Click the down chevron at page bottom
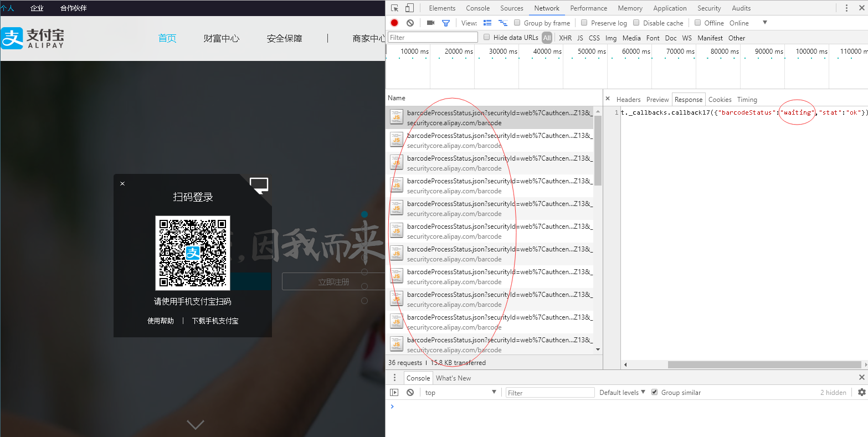Screen dimensions: 868x437 (x=195, y=425)
